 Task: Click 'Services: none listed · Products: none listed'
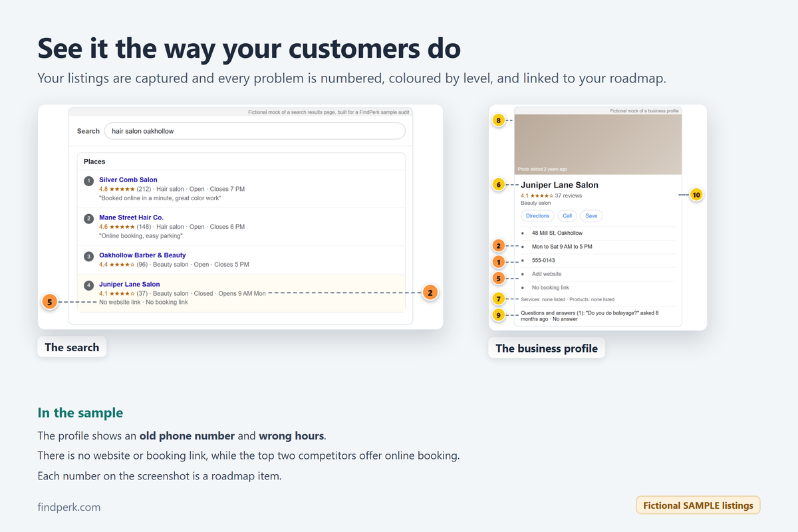[x=567, y=299]
